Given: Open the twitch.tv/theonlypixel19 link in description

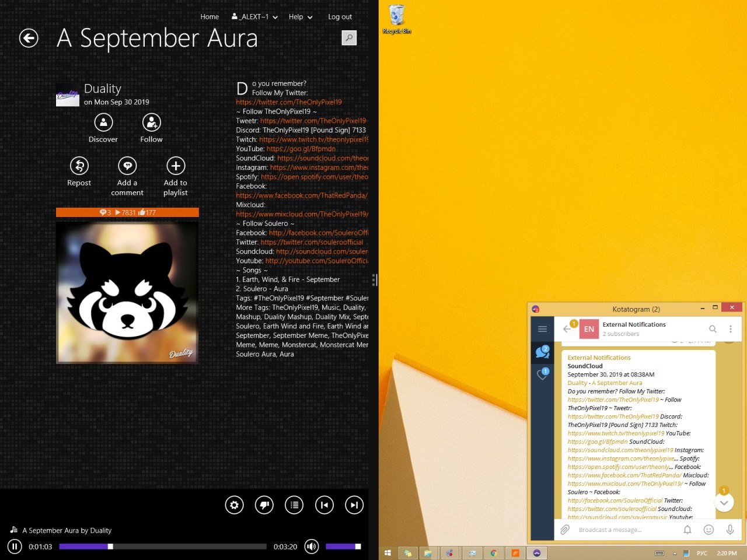Looking at the screenshot, I should (x=314, y=139).
